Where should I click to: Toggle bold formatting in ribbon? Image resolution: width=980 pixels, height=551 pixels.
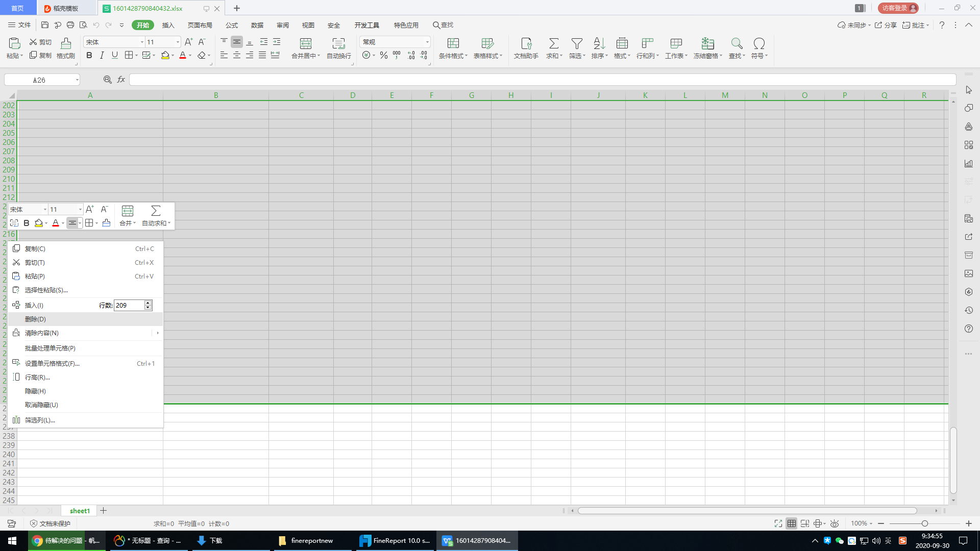coord(89,55)
